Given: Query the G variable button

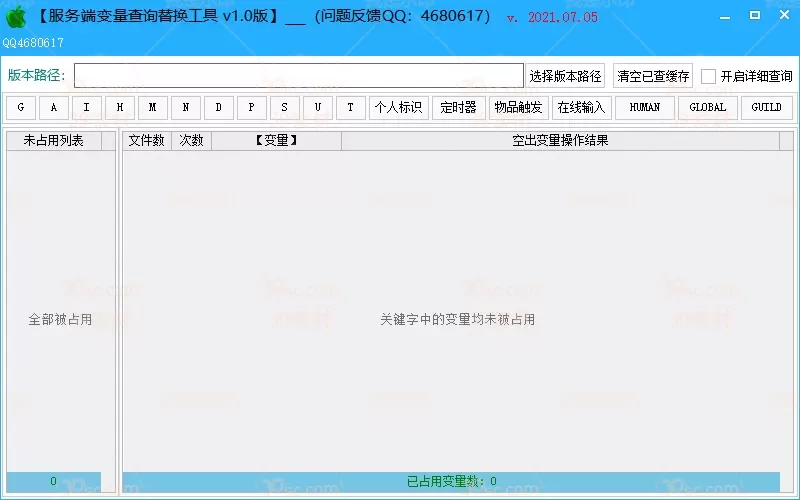Looking at the screenshot, I should pos(21,108).
